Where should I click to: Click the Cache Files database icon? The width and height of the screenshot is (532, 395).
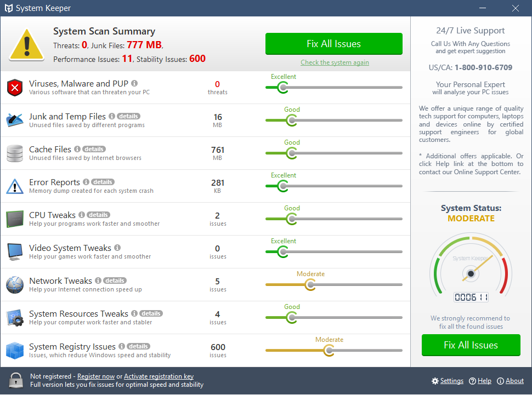(15, 153)
